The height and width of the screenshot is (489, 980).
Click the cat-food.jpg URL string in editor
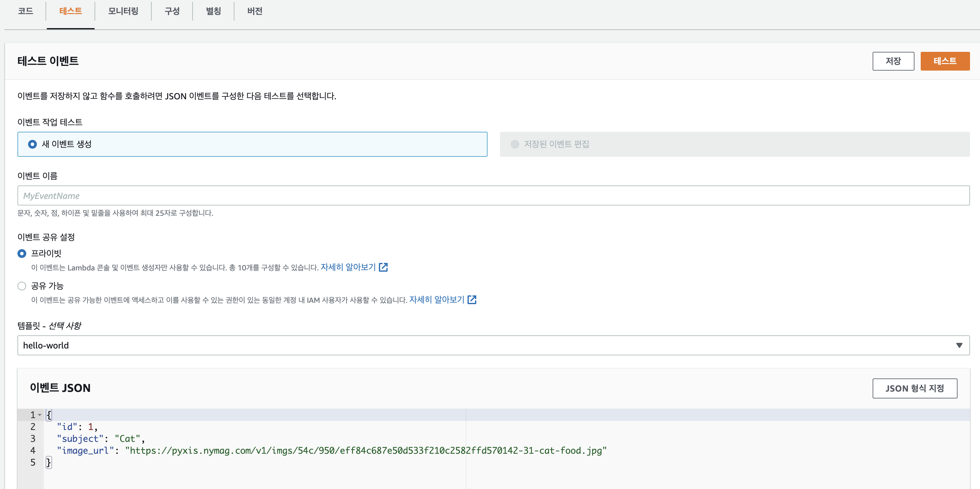365,451
